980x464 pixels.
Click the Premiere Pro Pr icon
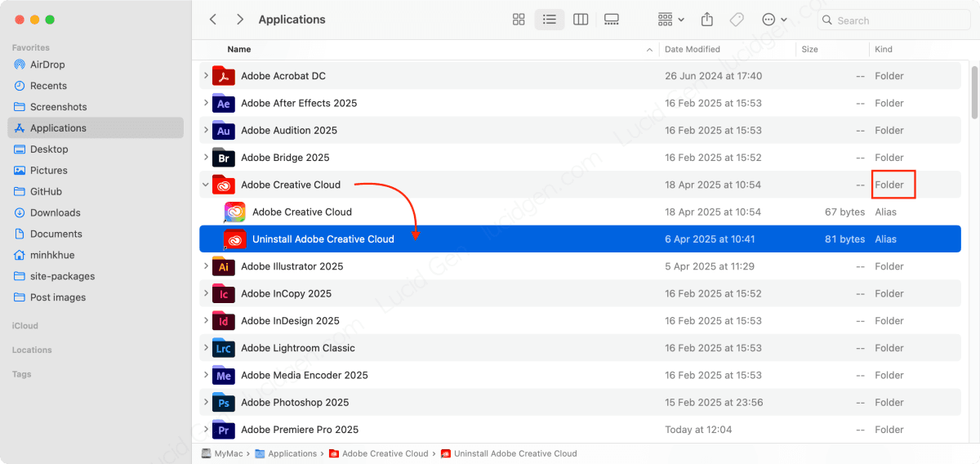[x=223, y=430]
